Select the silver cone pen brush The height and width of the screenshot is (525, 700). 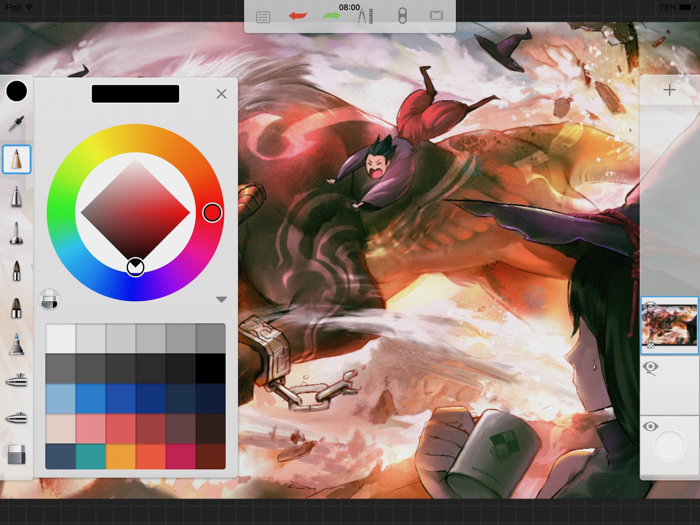16,196
